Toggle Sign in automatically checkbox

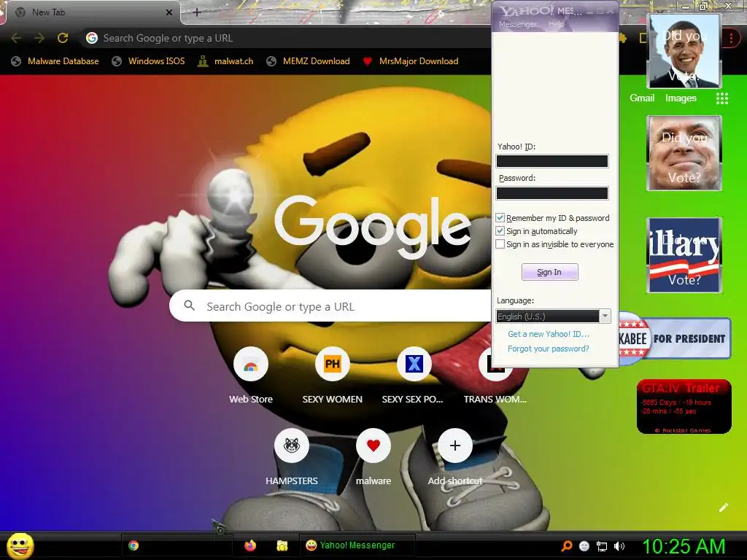click(x=500, y=231)
